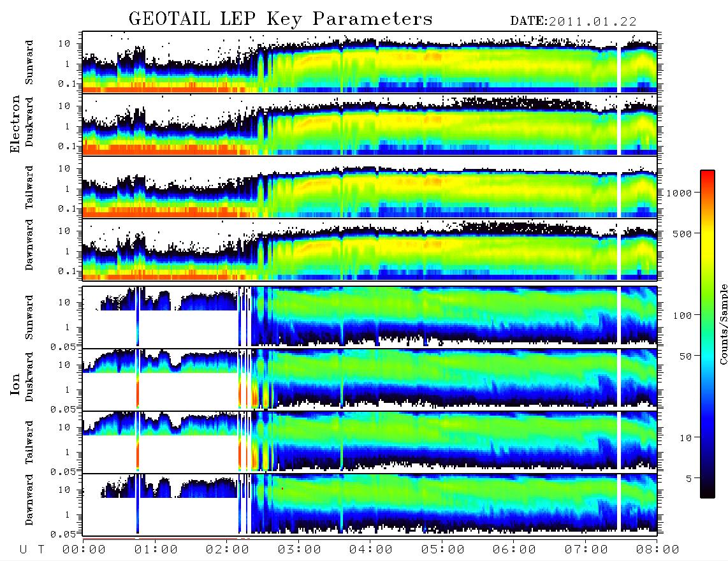Click the Counts/Sample colorbar title
728x561 pixels.
(724, 324)
